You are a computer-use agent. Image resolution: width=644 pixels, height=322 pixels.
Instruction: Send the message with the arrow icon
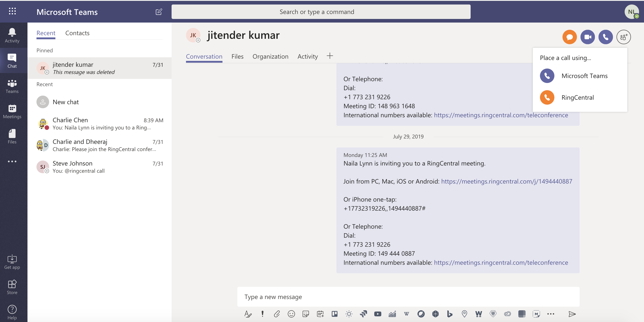pos(572,314)
